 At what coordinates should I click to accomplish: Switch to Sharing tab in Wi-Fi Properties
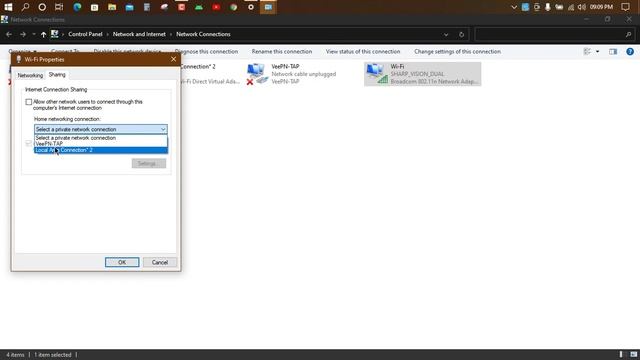pos(57,75)
